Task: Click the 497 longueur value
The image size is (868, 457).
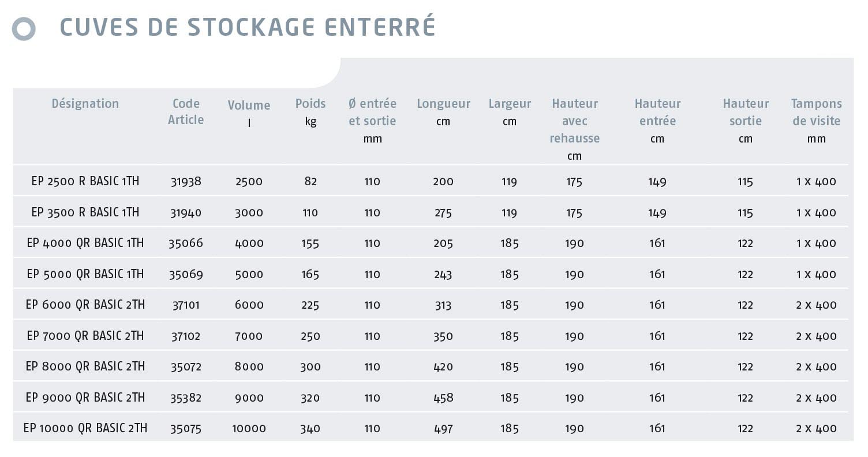Action: click(443, 429)
